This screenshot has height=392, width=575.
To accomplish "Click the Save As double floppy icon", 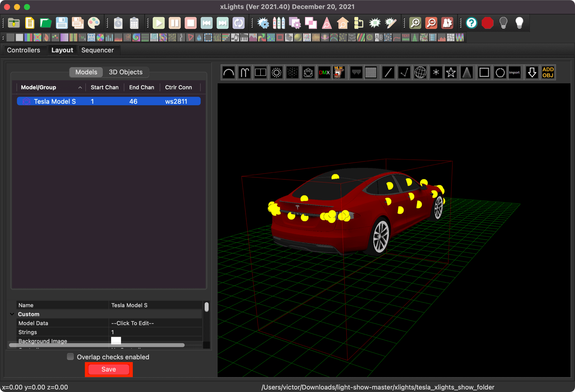I will point(77,23).
